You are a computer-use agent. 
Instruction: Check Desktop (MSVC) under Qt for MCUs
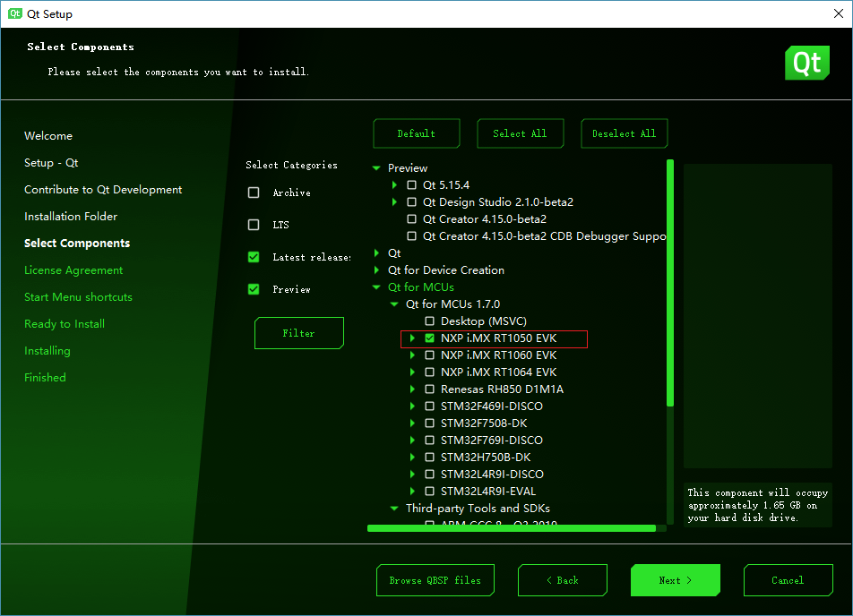coord(430,321)
